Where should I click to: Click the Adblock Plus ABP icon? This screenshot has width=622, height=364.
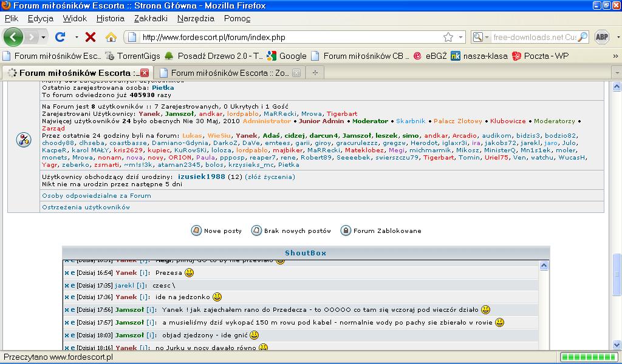click(x=601, y=37)
